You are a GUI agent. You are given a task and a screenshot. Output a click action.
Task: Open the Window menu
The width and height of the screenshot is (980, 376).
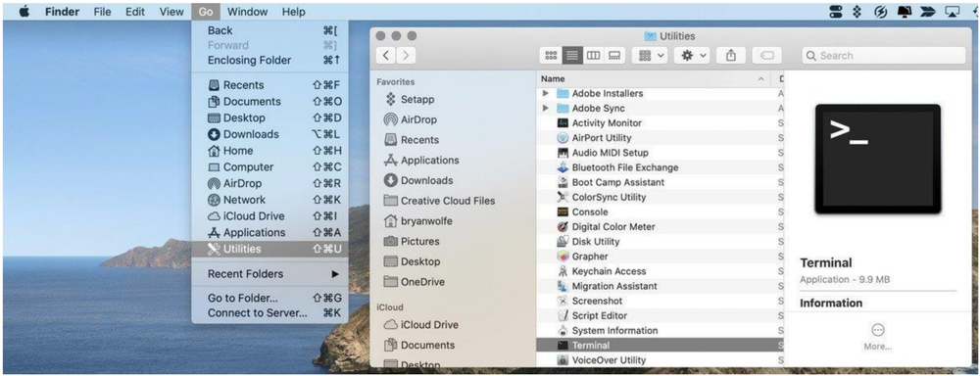point(248,12)
